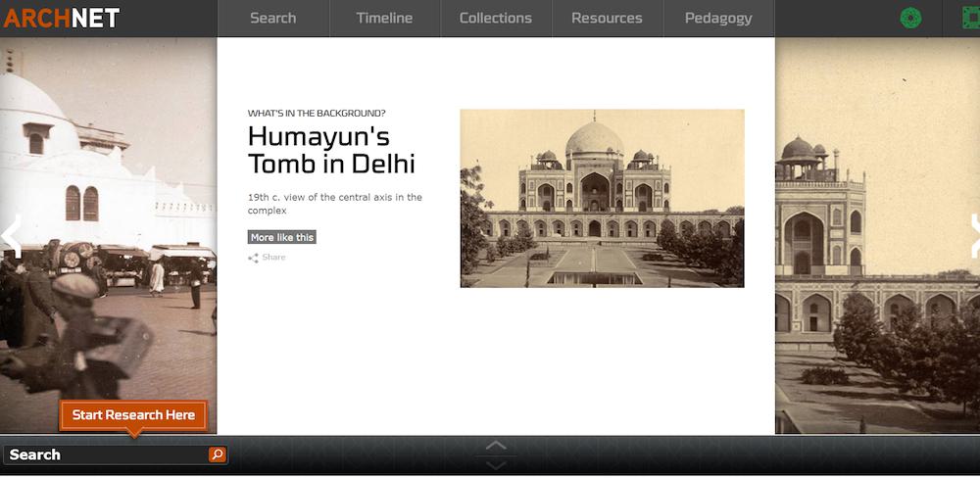Open the Resources menu item
Screen dimensions: 980x478
[x=607, y=18]
